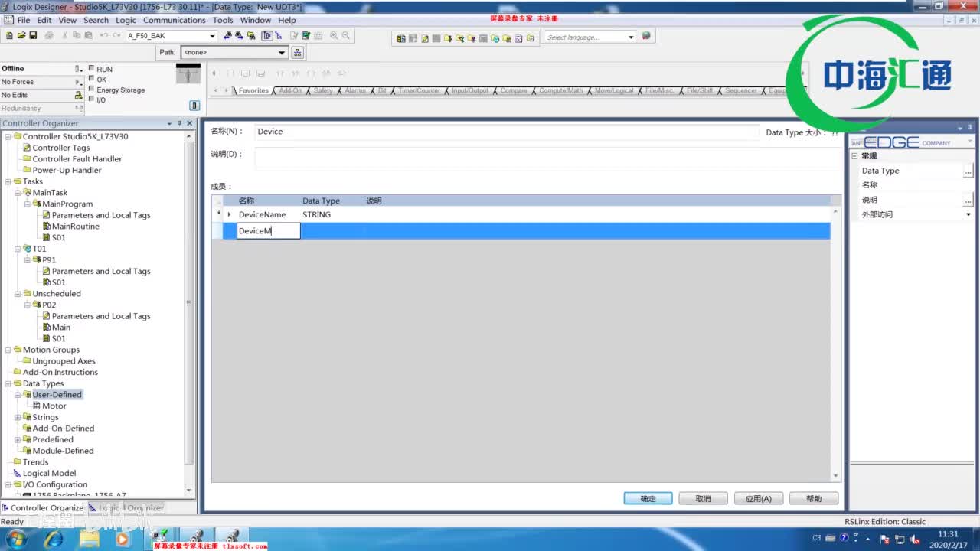Click the Verify Controller toolbar icon

point(305,36)
